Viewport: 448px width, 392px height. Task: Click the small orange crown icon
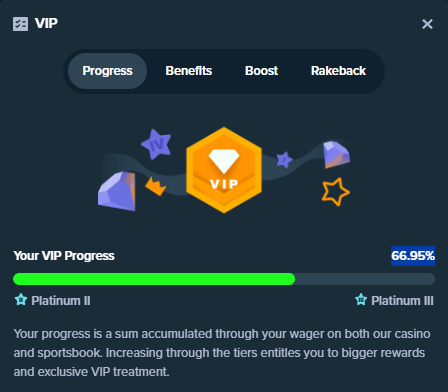pyautogui.click(x=156, y=186)
